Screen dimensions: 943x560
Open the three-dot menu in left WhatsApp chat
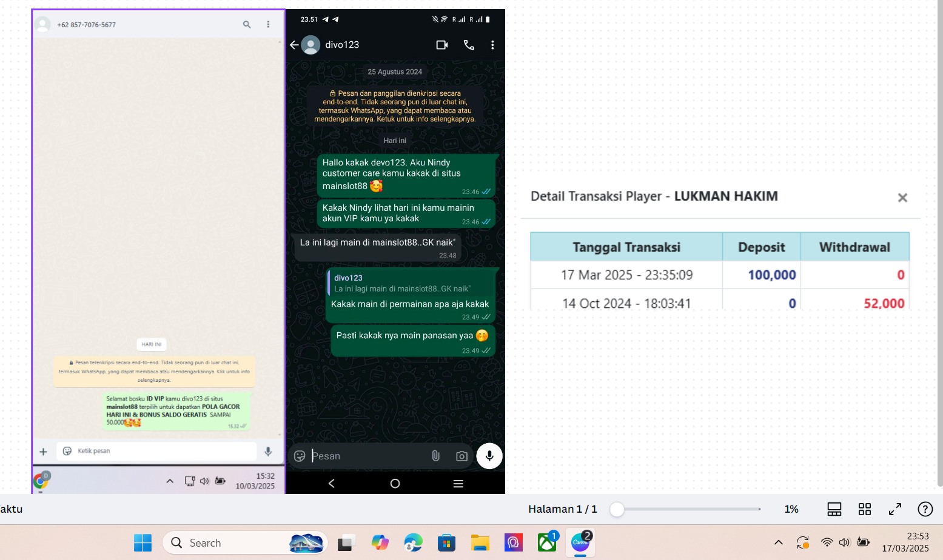coord(268,24)
